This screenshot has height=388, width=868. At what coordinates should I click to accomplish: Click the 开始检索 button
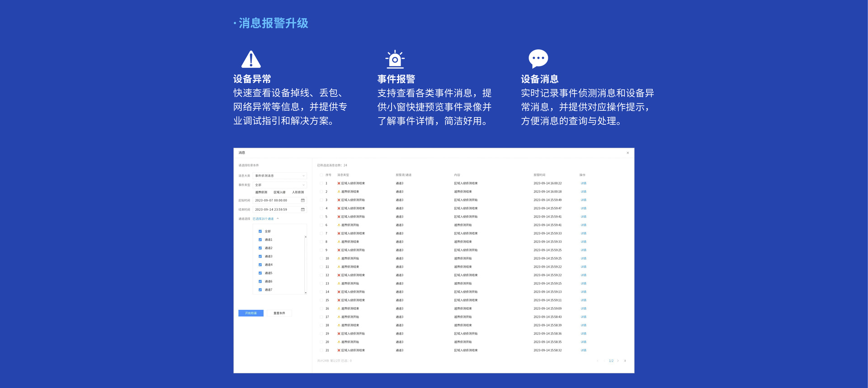[x=251, y=313]
